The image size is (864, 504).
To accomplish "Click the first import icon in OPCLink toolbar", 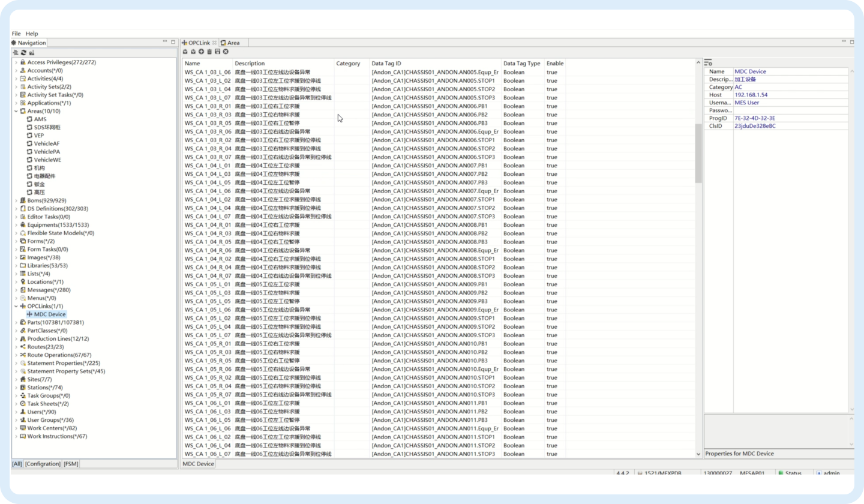I will point(185,52).
